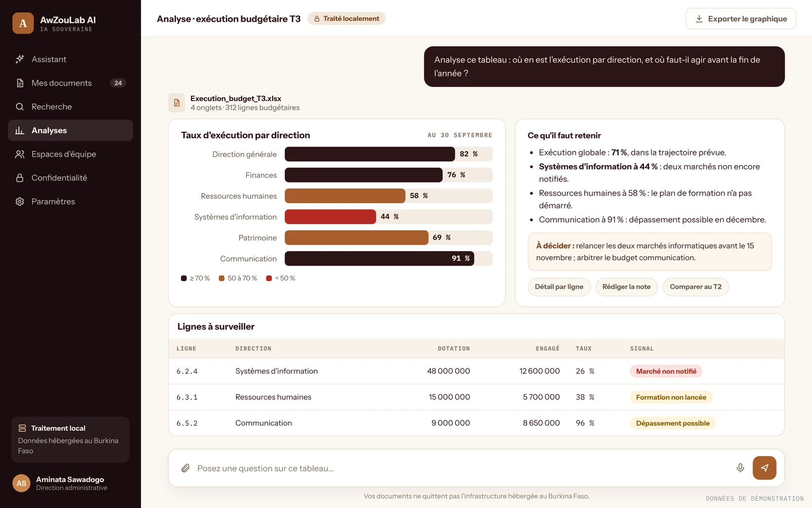Click the send arrow button
This screenshot has width=812, height=508.
click(x=764, y=468)
